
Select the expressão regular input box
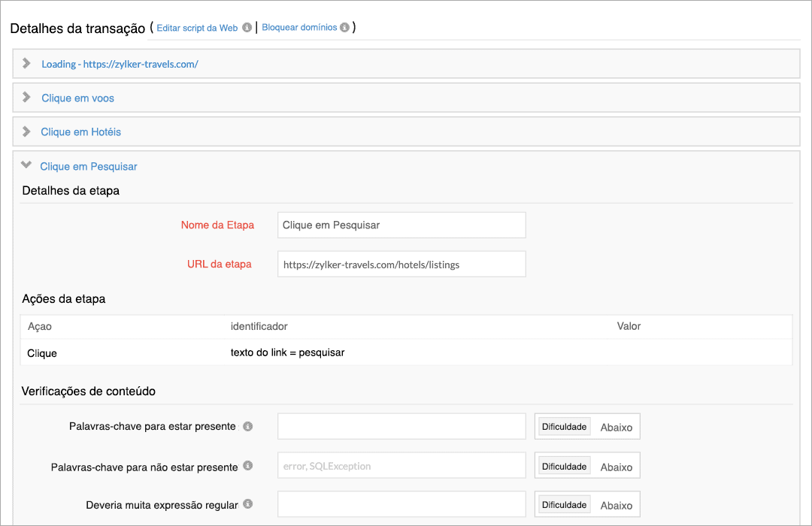pos(401,504)
